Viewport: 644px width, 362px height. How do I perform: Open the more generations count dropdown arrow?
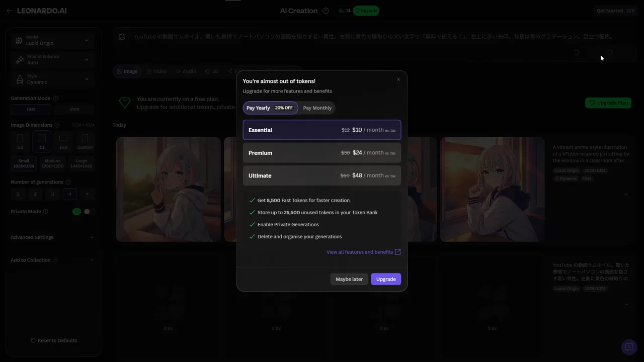[87, 194]
